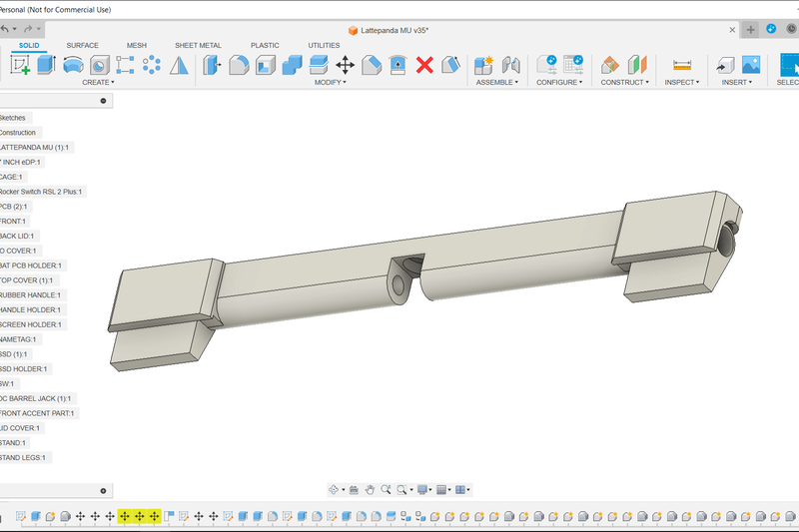The width and height of the screenshot is (799, 532).
Task: Select FRONT ACCENT PART:1 in browser
Action: point(37,413)
